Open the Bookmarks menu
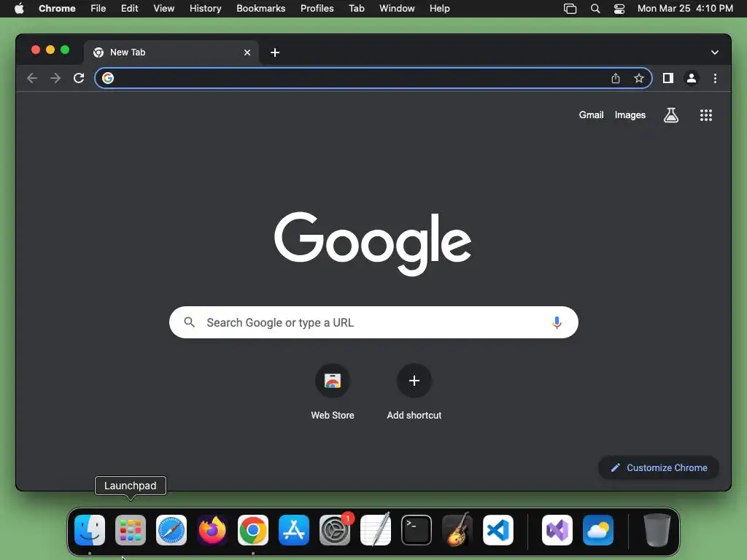The width and height of the screenshot is (747, 560). (260, 9)
